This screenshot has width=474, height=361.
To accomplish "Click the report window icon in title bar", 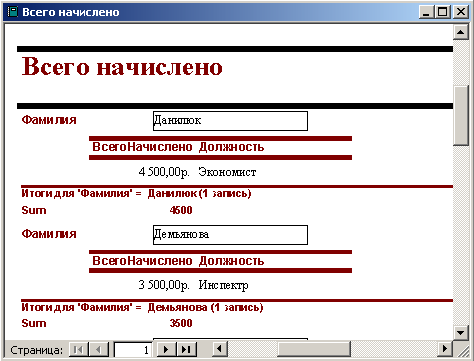I will tap(12, 12).
